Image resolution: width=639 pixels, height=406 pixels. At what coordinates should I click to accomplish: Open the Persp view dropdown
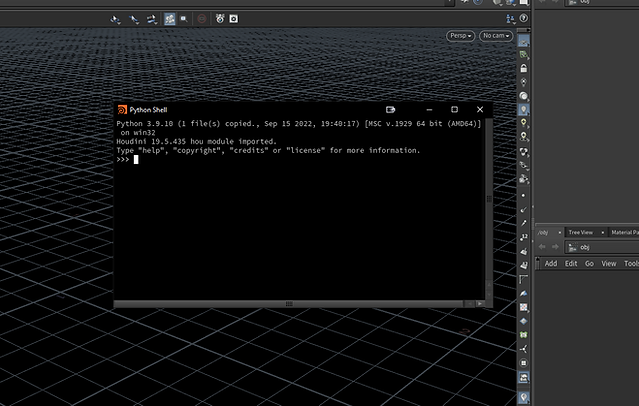click(461, 36)
